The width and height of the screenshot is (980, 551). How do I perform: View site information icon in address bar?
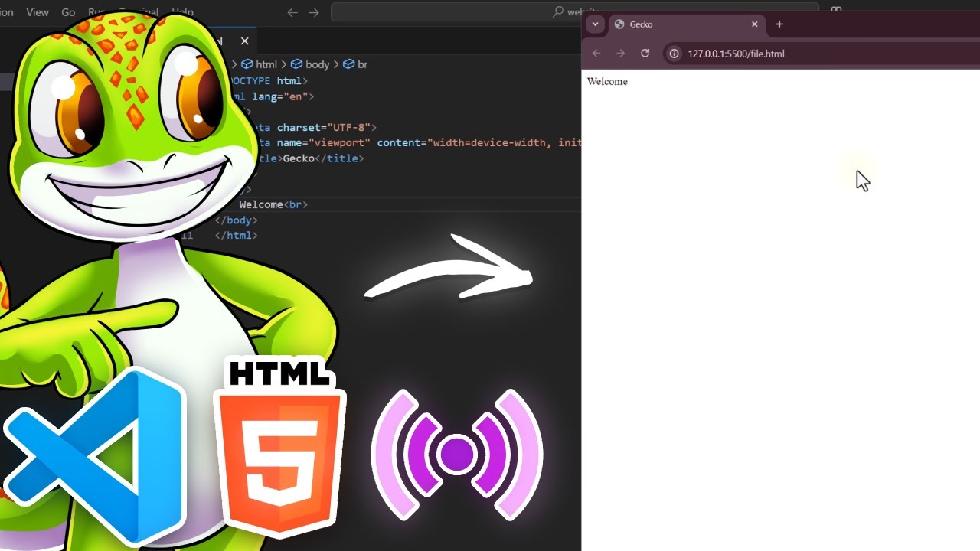click(x=675, y=54)
